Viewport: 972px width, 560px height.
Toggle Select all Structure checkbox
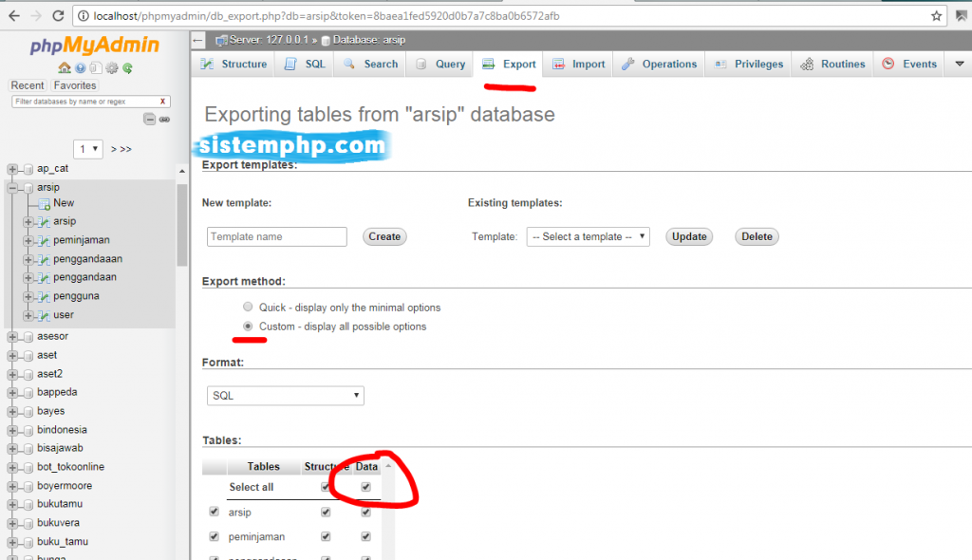326,487
